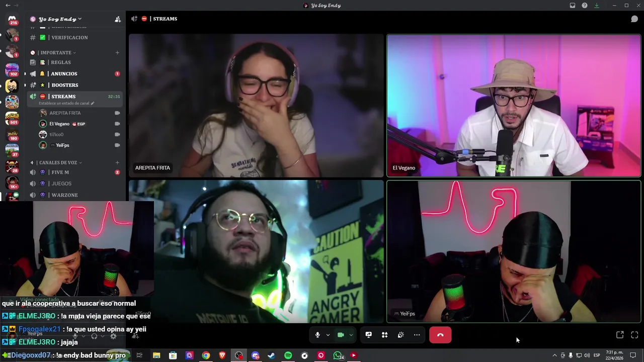The height and width of the screenshot is (362, 644).
Task: Open the server icon with 28 badge
Action: (x=12, y=166)
